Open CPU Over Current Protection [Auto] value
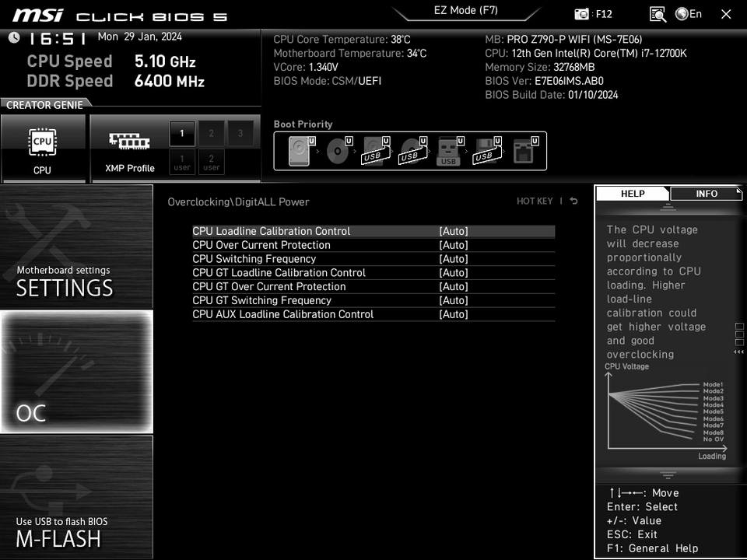 (x=454, y=245)
